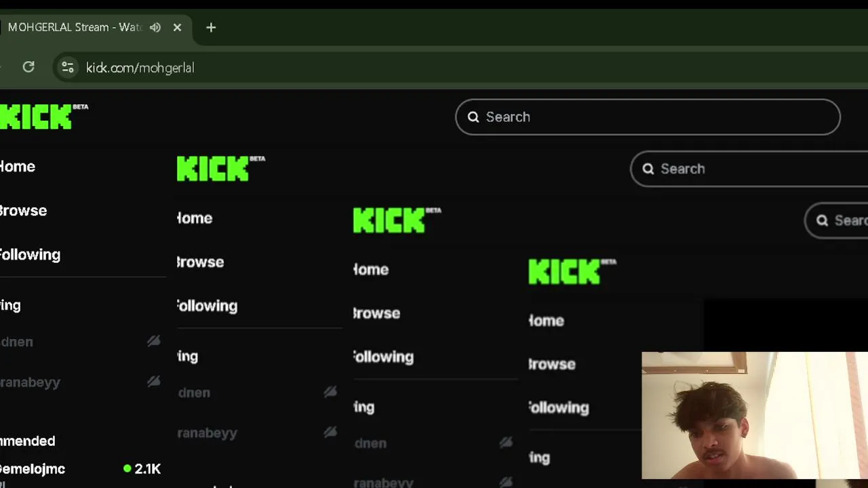Click the green live dot beside 2.1K
The image size is (868, 488).
coord(127,468)
